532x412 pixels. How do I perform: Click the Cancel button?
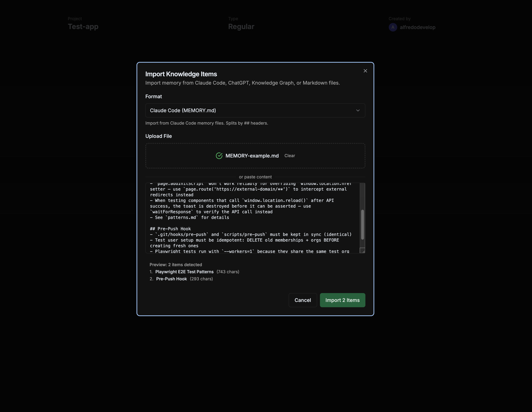tap(303, 300)
